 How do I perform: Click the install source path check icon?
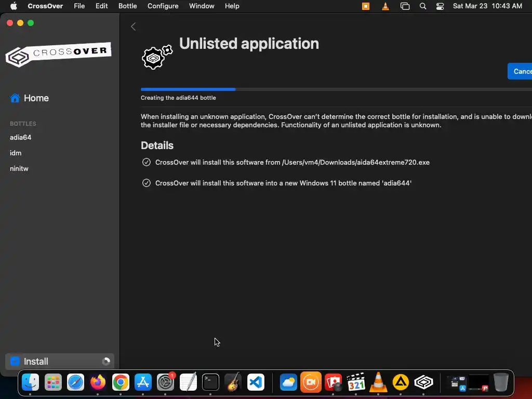pos(146,162)
